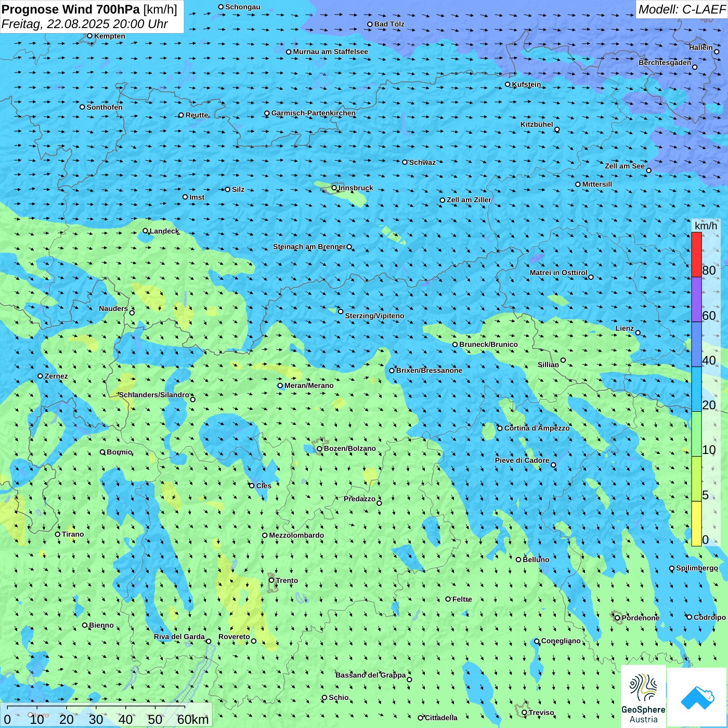728x728 pixels.
Task: Click the Schwaz label
Action: pyautogui.click(x=422, y=162)
